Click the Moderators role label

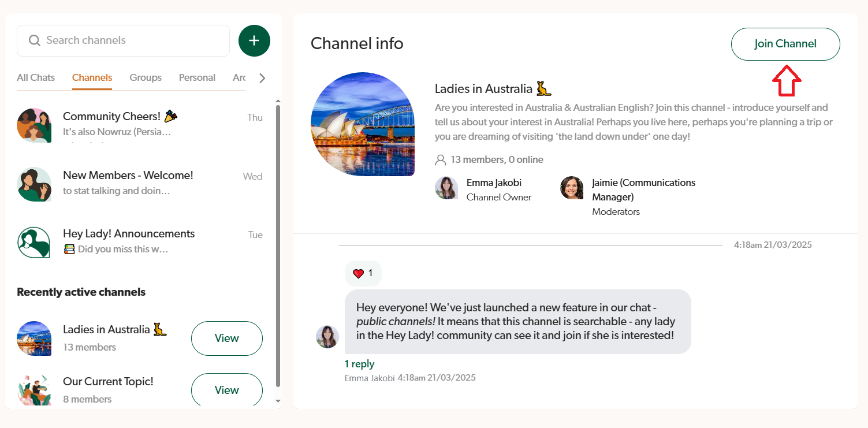pos(616,211)
